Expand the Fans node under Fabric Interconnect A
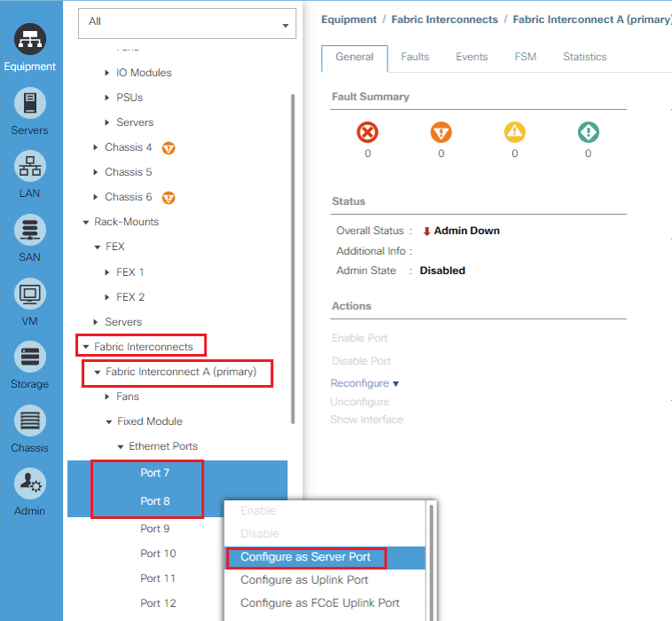The width and height of the screenshot is (672, 621). coord(107,397)
